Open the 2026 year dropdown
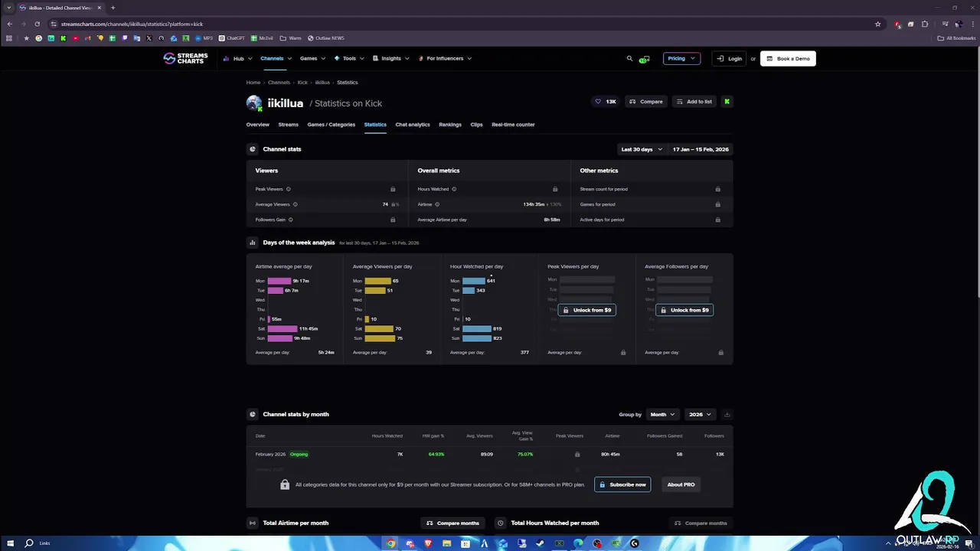 coord(700,414)
